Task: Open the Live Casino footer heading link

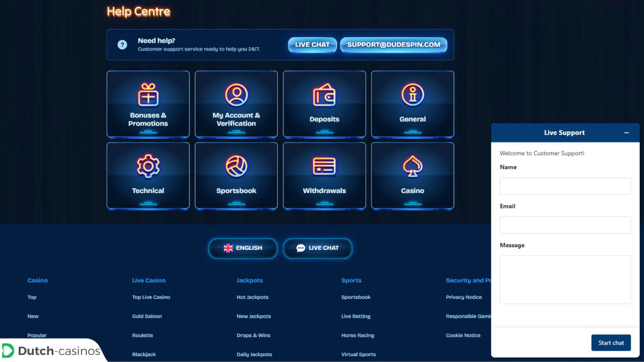Action: pos(148,280)
